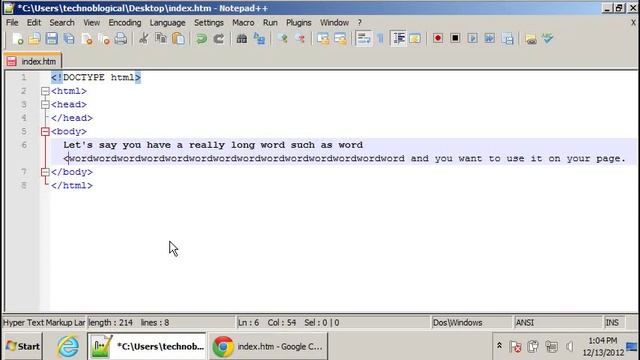Click the Zoom In toolbar icon
This screenshot has width=640, height=360.
pos(282,39)
